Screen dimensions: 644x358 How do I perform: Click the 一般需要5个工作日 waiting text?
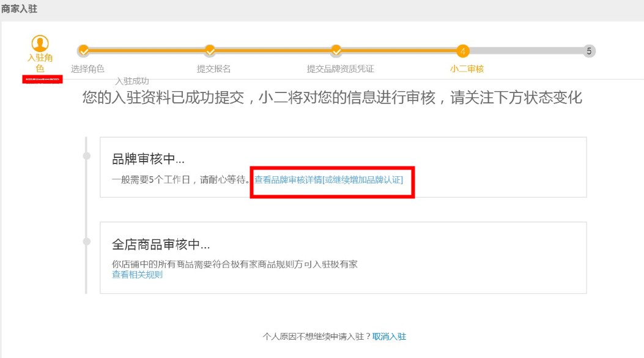180,180
